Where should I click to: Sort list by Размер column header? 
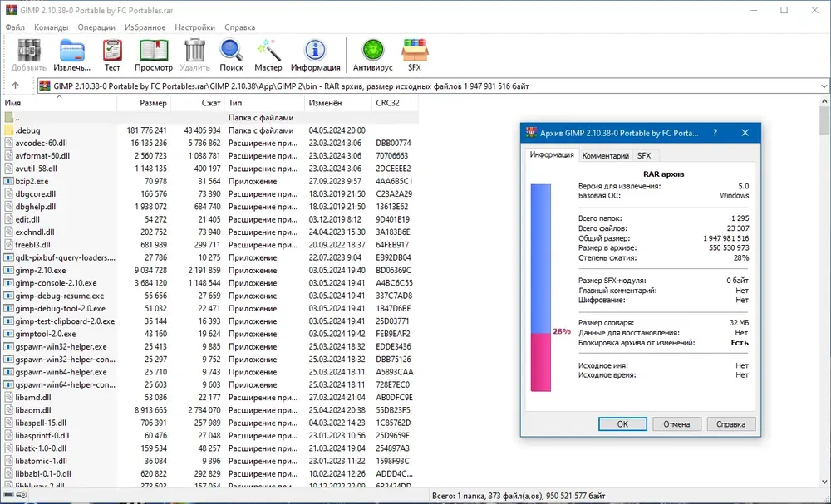click(144, 103)
